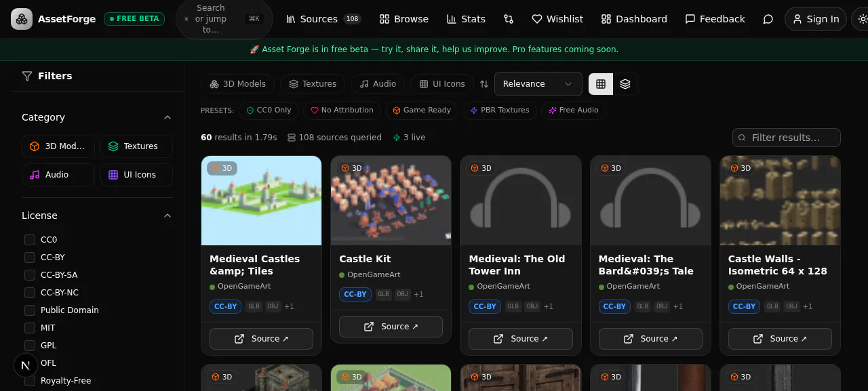The width and height of the screenshot is (868, 391).
Task: Open Stats page in navbar
Action: (x=466, y=19)
